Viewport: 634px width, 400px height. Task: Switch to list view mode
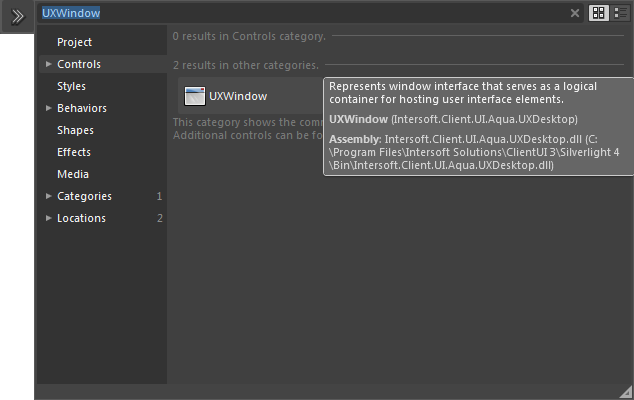[620, 13]
